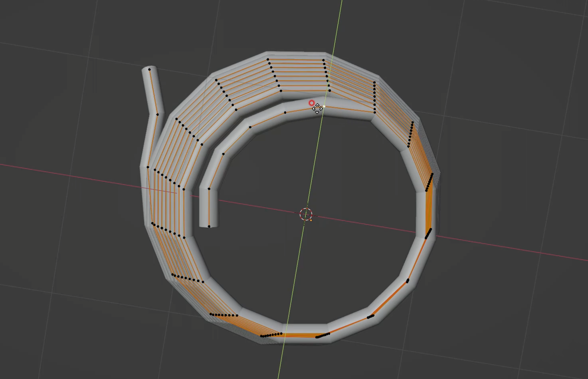588x379 pixels.
Task: Select the white active vertex on the green axis
Action: (324, 107)
